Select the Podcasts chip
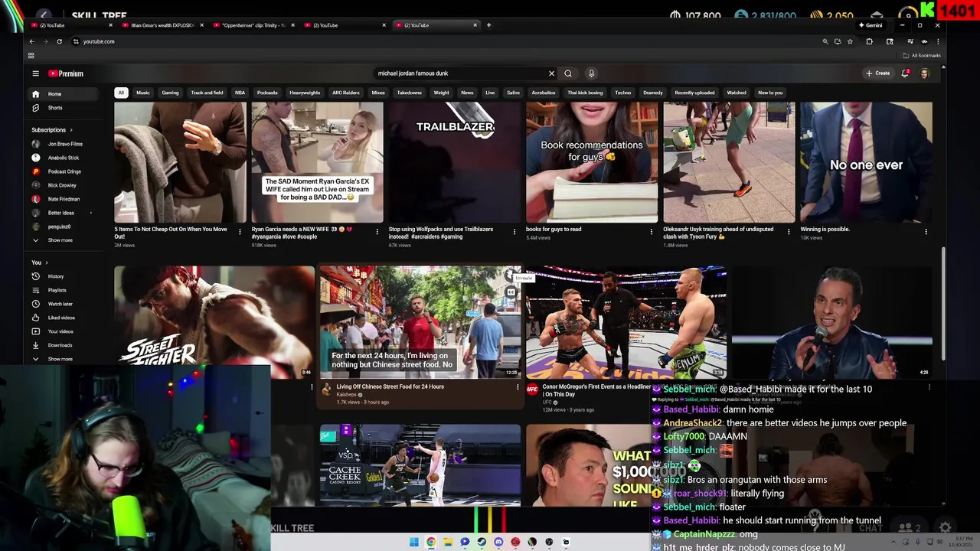980x551 pixels. point(267,93)
